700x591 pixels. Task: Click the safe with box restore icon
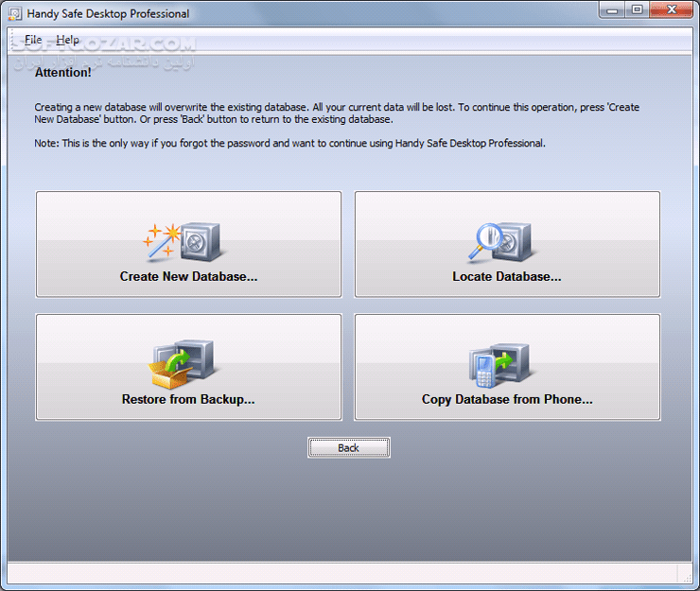(183, 364)
